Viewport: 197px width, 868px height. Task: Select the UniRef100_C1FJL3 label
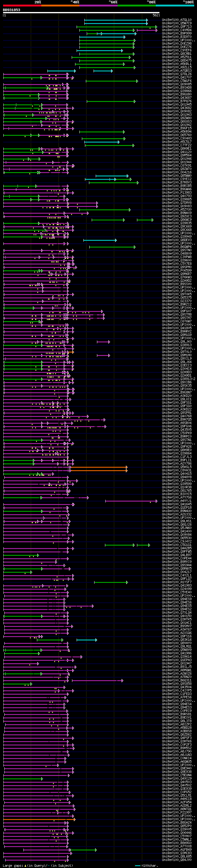click(x=177, y=457)
